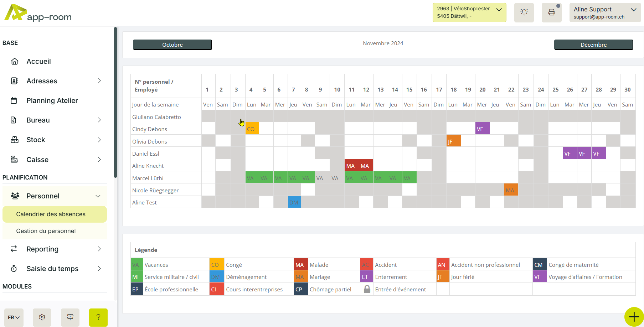The image size is (644, 327).
Task: Go to previous month Octobre
Action: click(x=172, y=45)
